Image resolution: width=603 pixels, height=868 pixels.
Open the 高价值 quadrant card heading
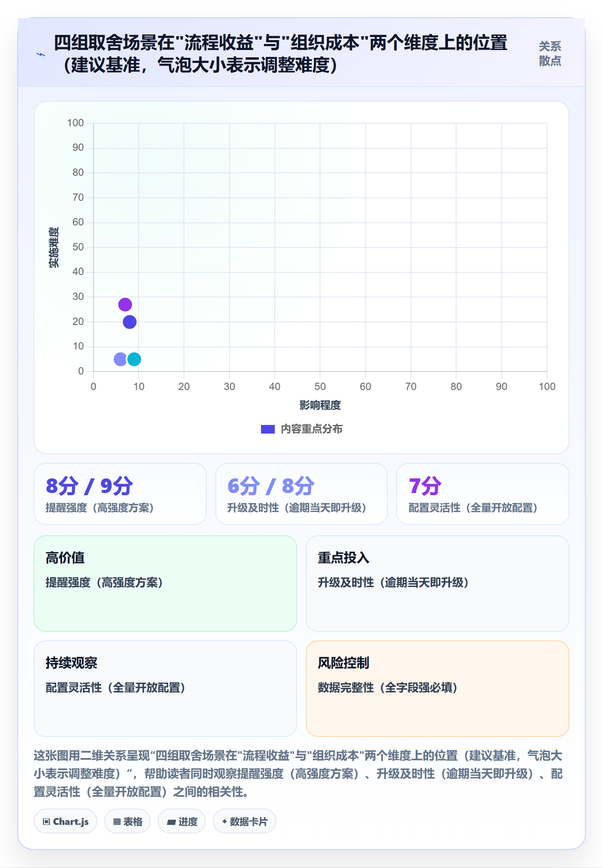(65, 558)
